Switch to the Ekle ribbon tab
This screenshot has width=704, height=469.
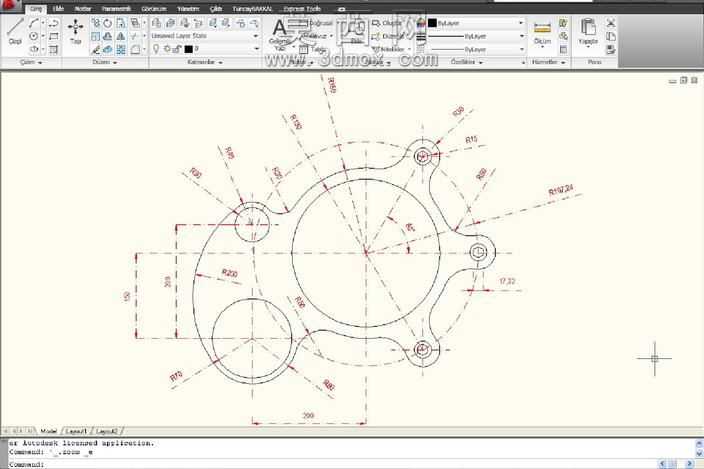pyautogui.click(x=58, y=9)
